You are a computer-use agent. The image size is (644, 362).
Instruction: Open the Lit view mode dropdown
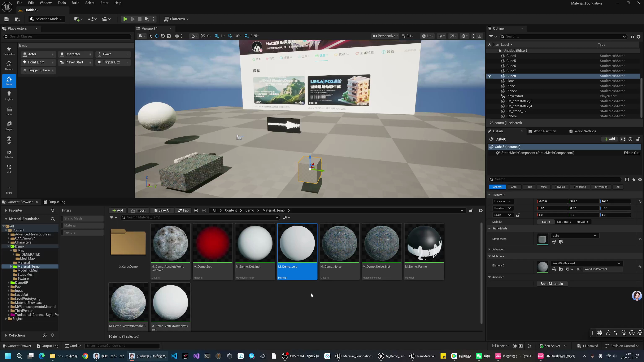point(427,36)
